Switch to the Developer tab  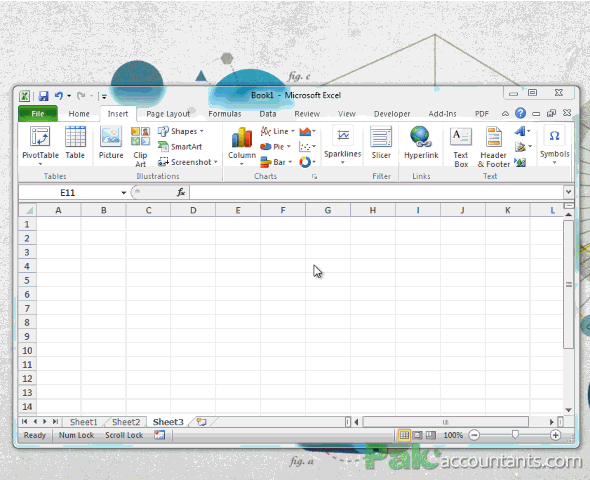point(392,114)
